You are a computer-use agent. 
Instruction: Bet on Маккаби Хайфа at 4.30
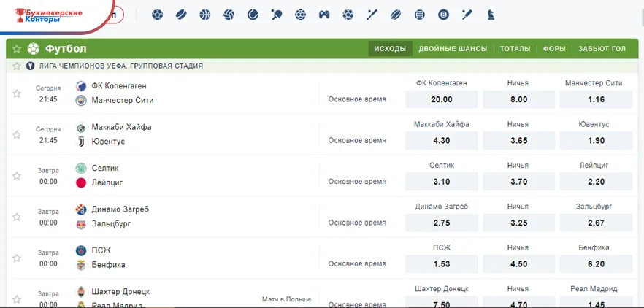pos(442,140)
